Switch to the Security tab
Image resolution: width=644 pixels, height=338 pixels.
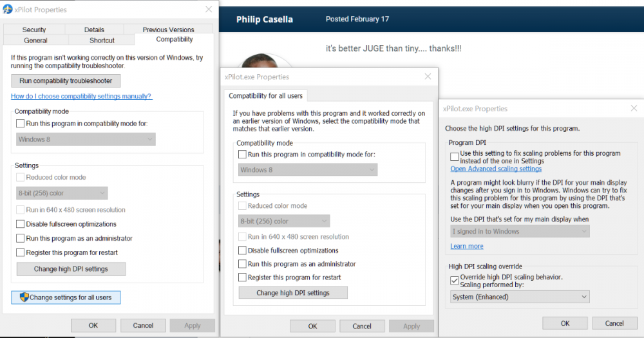click(34, 30)
